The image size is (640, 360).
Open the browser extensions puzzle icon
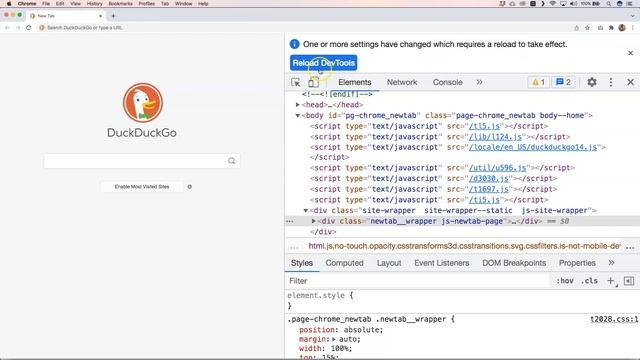[x=611, y=28]
